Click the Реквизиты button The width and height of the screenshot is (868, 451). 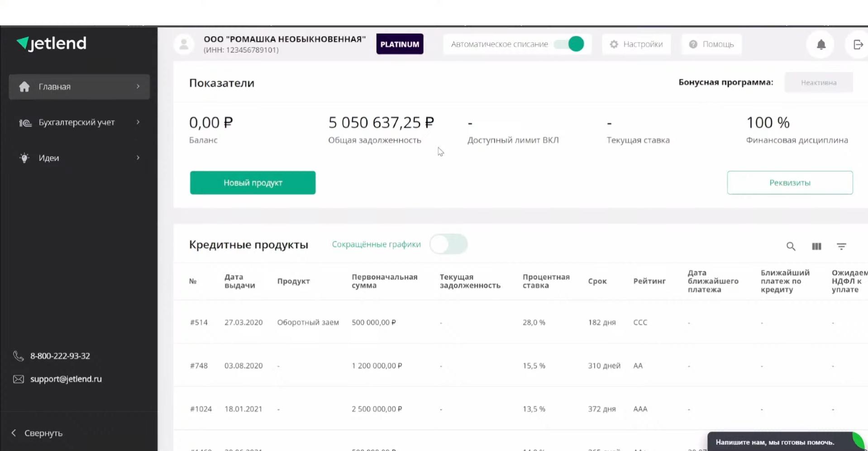coord(790,182)
